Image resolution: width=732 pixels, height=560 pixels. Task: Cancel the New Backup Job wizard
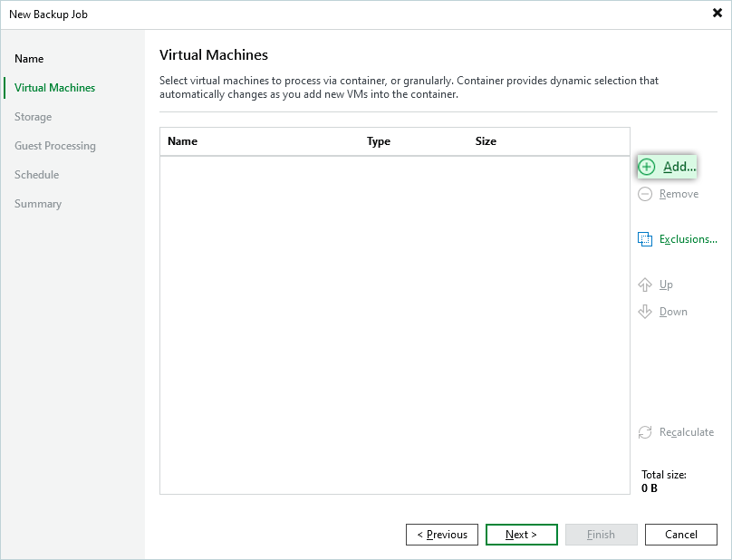pyautogui.click(x=680, y=535)
